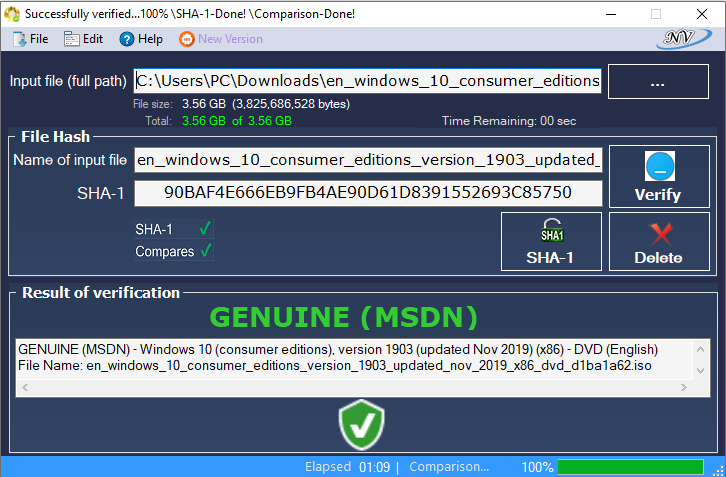This screenshot has width=726, height=477.
Task: Click the horizontal scroll left arrow
Action: 25,387
